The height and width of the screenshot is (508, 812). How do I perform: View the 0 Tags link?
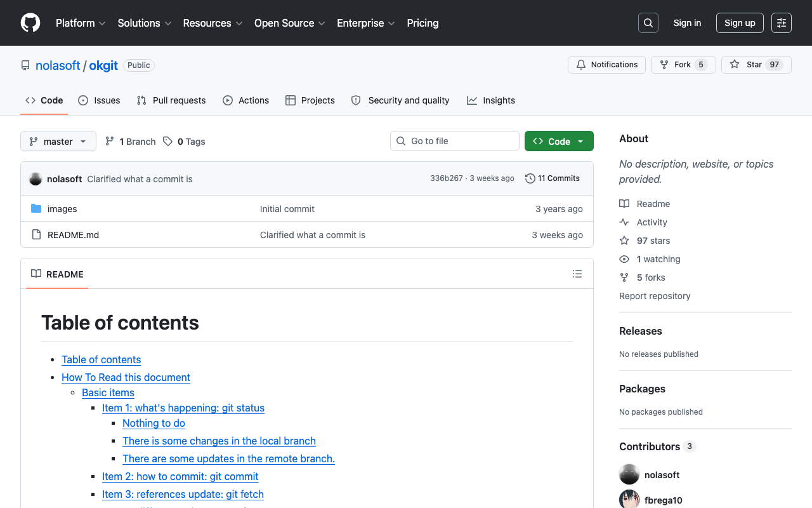tap(184, 142)
